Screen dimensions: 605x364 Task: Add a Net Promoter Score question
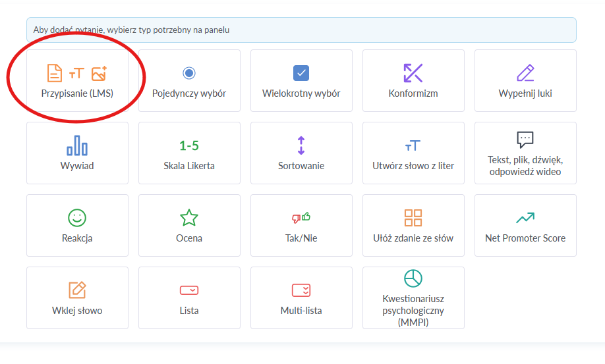click(525, 225)
